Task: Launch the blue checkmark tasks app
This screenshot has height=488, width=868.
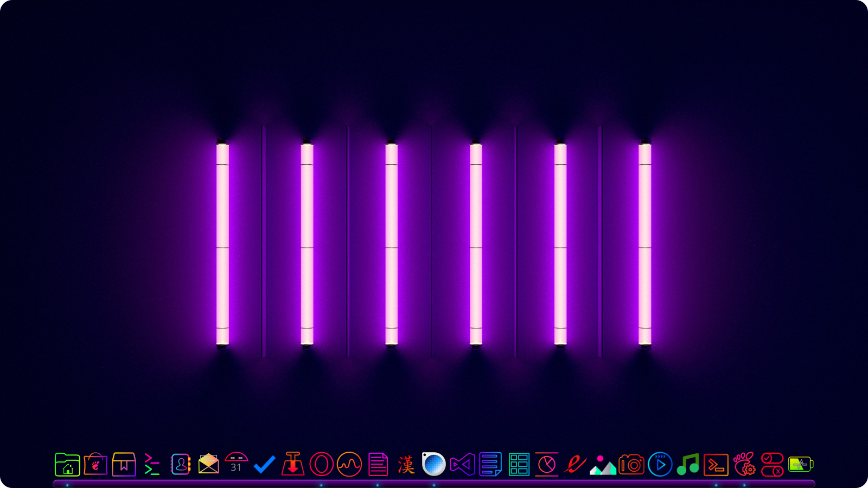Action: (265, 465)
